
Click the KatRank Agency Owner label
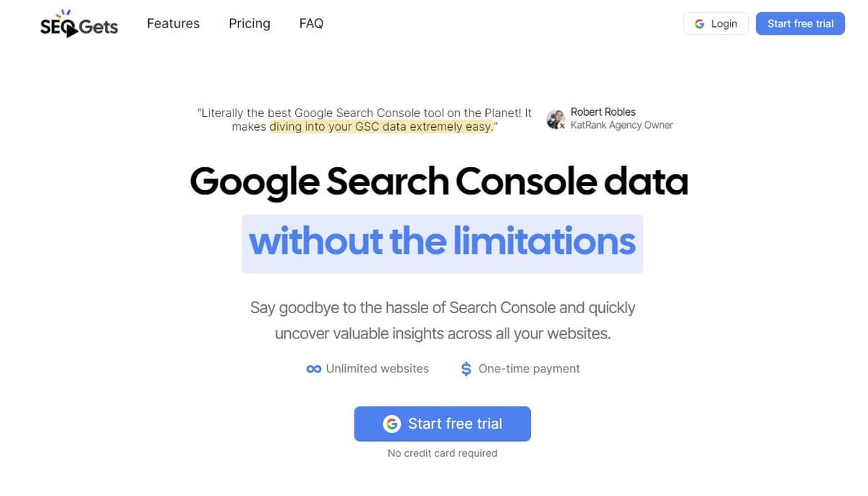[622, 125]
